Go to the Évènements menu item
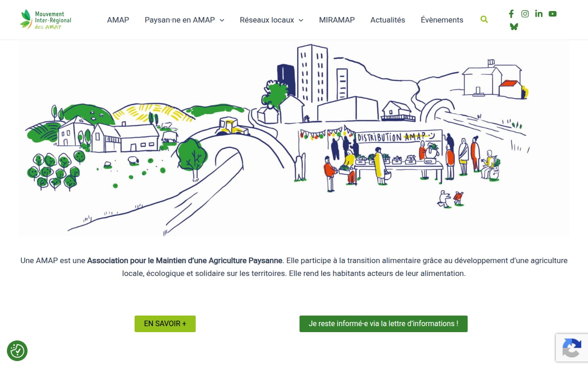The height and width of the screenshot is (368, 588). [x=442, y=20]
